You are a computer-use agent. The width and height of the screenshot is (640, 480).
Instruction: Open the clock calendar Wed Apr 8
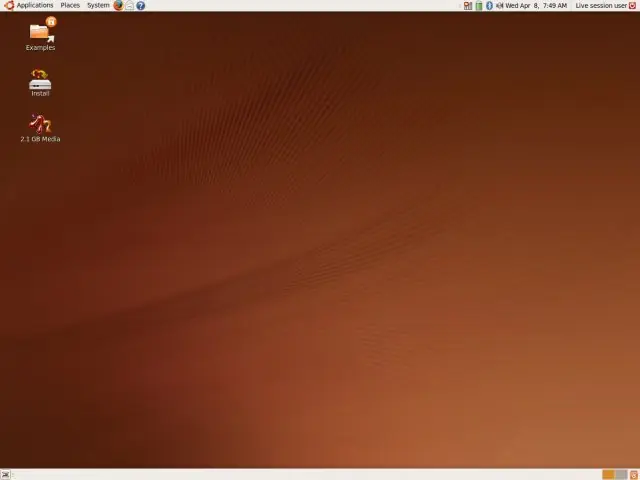click(x=536, y=5)
